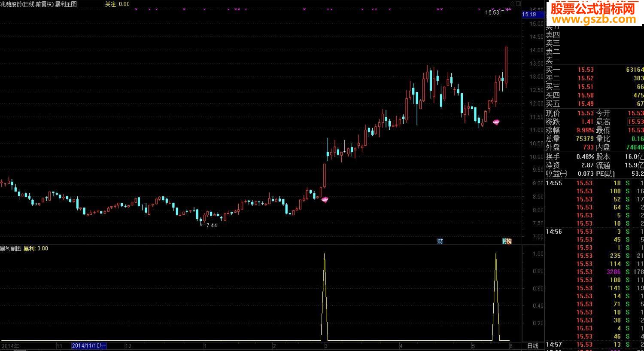Click the 2014年 label on time axis
The width and height of the screenshot is (644, 351).
(x=10, y=346)
